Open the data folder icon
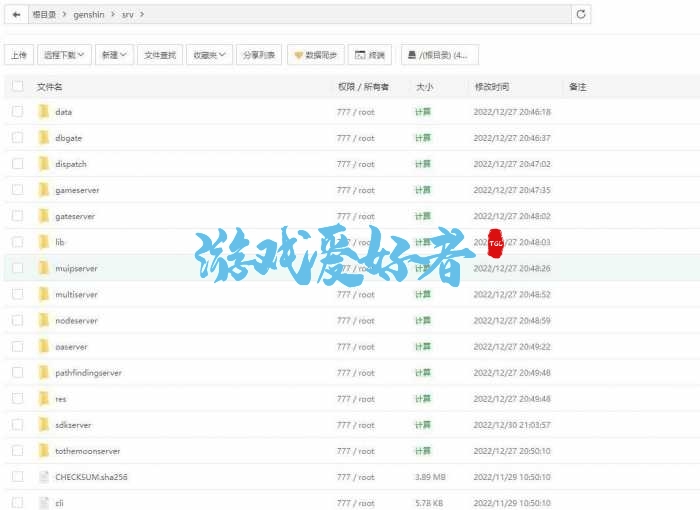The width and height of the screenshot is (700, 510). tap(44, 112)
